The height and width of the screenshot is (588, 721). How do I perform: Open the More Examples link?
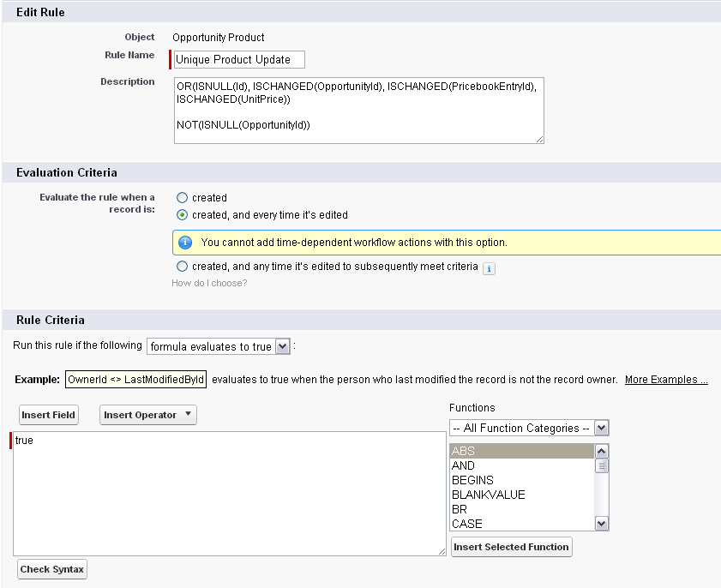click(666, 379)
